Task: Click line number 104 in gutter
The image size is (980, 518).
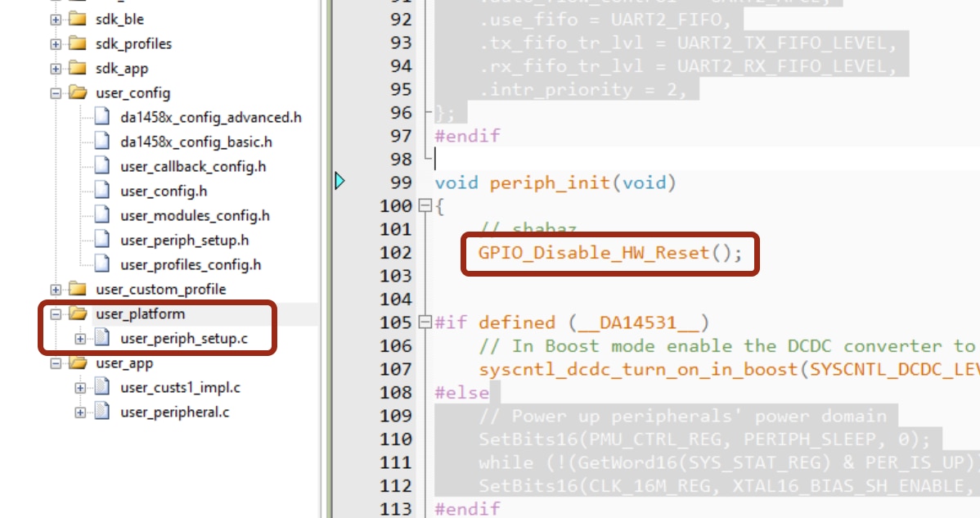Action: click(x=396, y=300)
